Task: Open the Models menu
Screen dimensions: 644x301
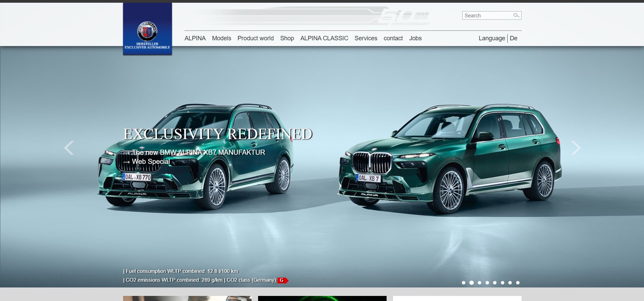Action: 221,38
